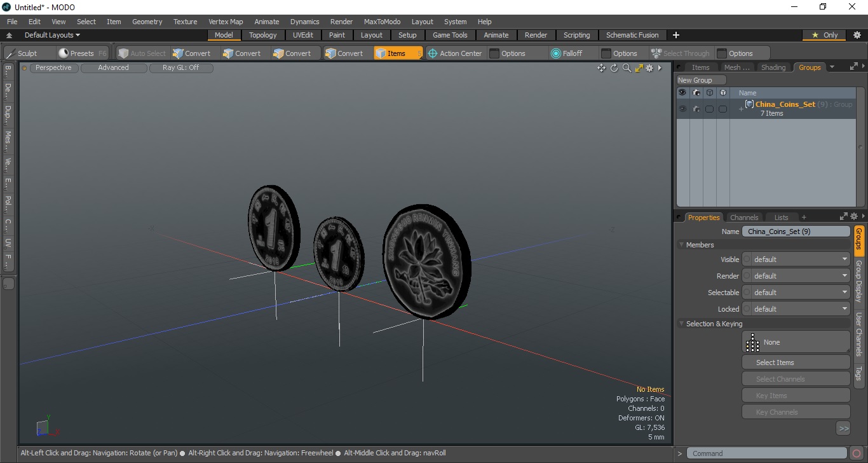868x463 pixels.
Task: Open the Action Center menu
Action: pyautogui.click(x=455, y=53)
